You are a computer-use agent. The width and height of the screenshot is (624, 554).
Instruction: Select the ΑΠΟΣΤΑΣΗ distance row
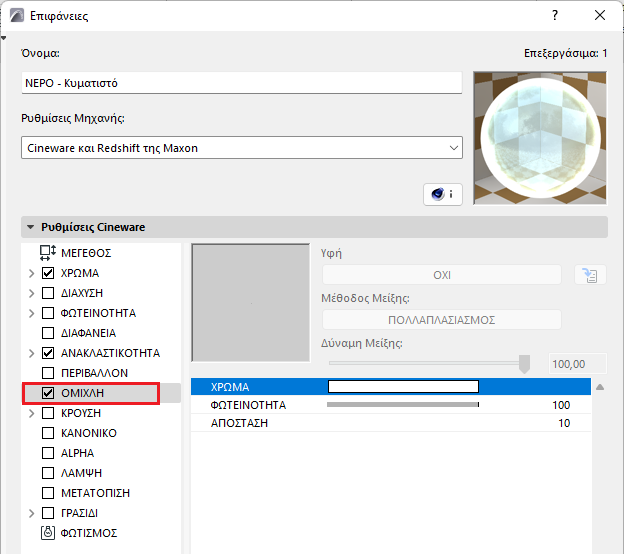[x=391, y=423]
